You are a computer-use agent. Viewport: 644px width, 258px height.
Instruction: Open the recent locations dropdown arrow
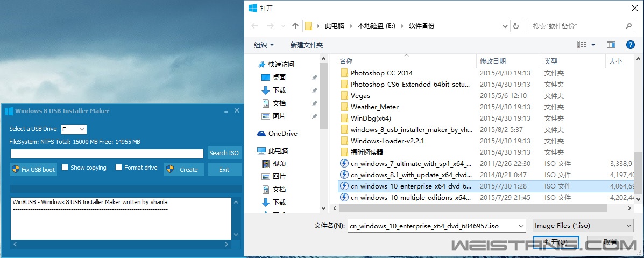pos(284,26)
